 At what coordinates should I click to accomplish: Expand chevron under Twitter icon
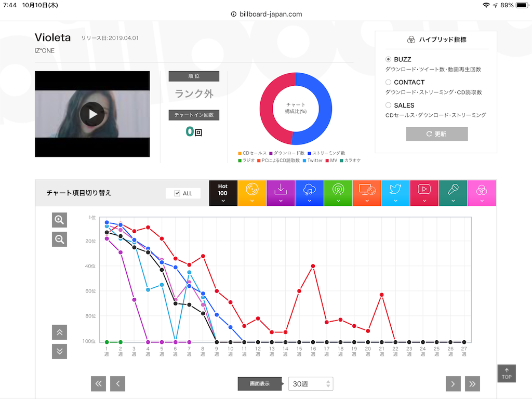[x=395, y=201]
